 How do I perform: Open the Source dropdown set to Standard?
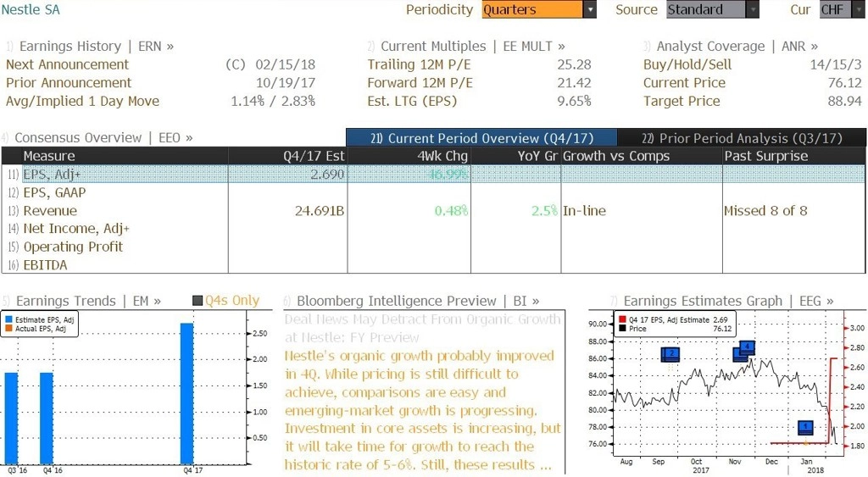712,9
